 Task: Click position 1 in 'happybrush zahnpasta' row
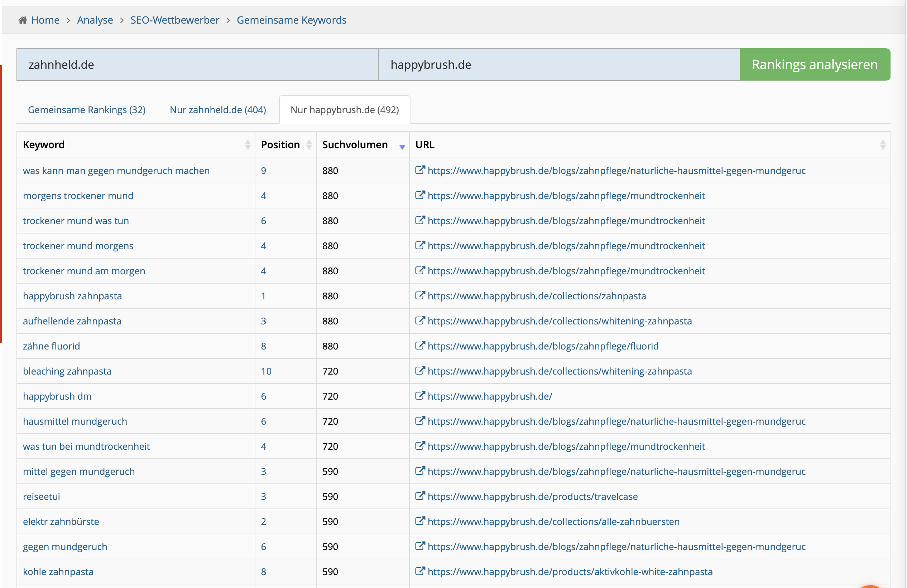pyautogui.click(x=263, y=296)
